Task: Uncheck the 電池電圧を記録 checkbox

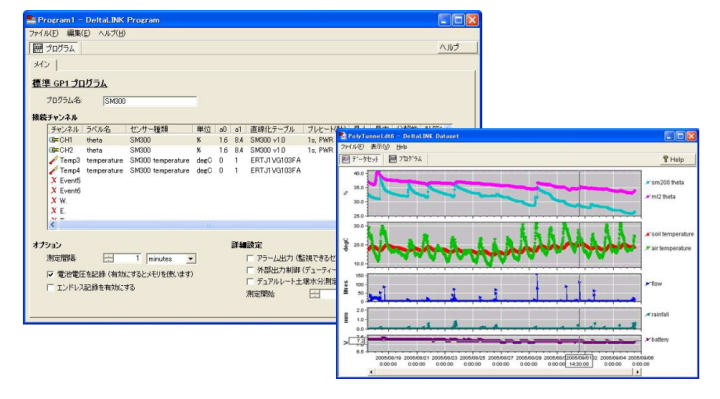Action: (51, 274)
